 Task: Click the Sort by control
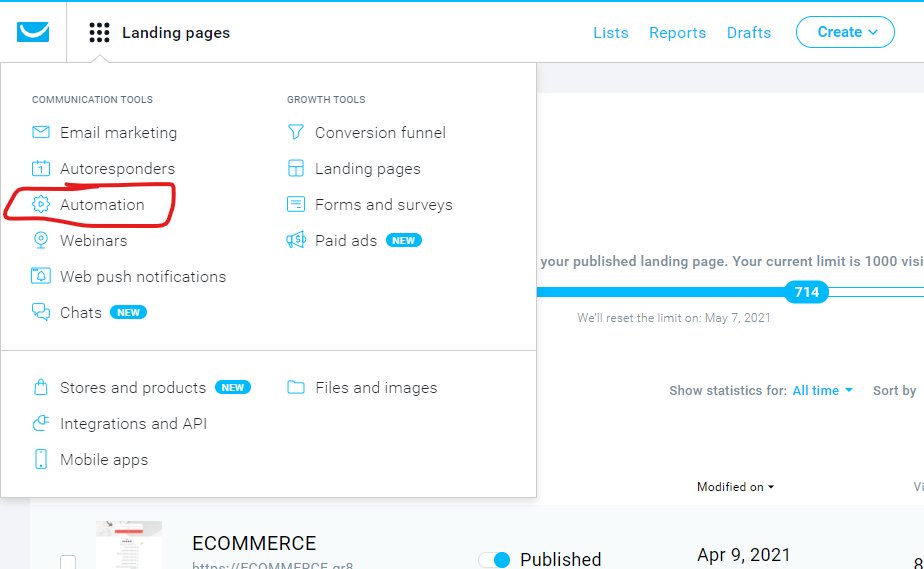(x=894, y=390)
